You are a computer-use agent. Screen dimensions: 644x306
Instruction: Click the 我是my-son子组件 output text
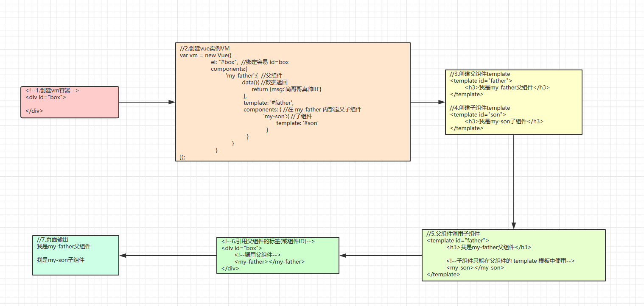(61, 260)
